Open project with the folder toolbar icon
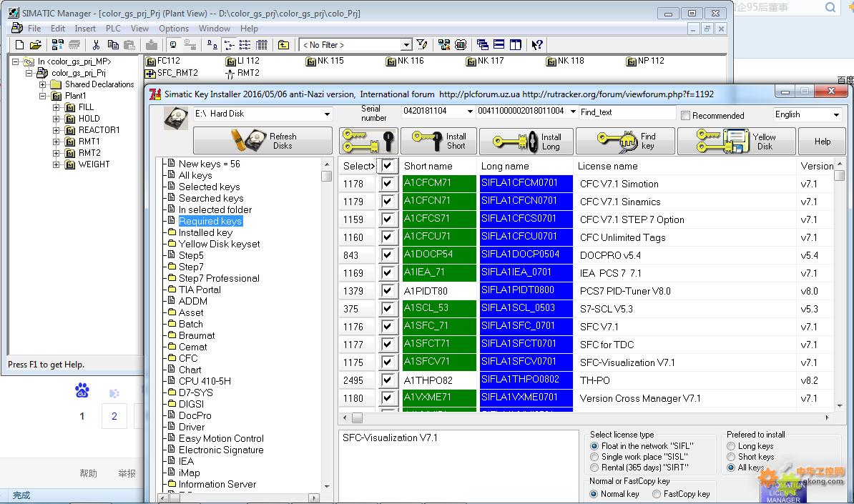The height and width of the screenshot is (504, 854). [x=35, y=44]
